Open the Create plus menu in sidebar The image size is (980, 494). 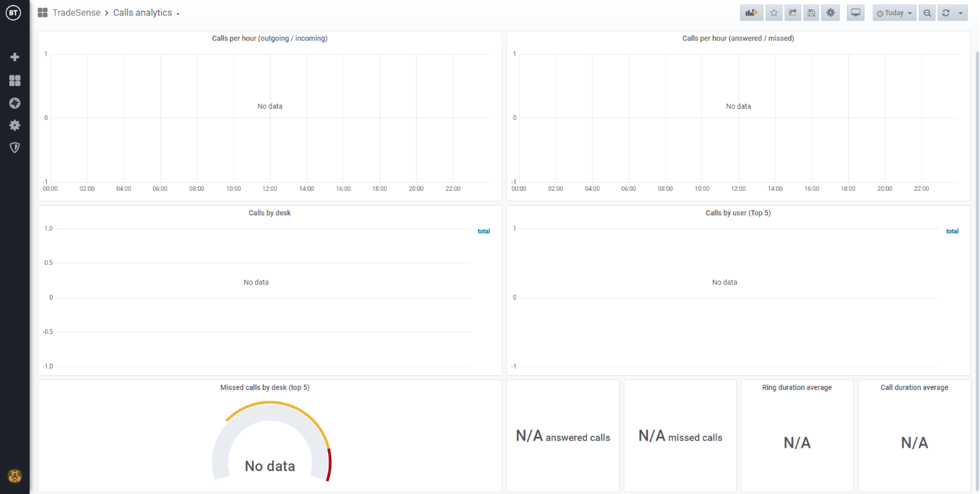[14, 57]
